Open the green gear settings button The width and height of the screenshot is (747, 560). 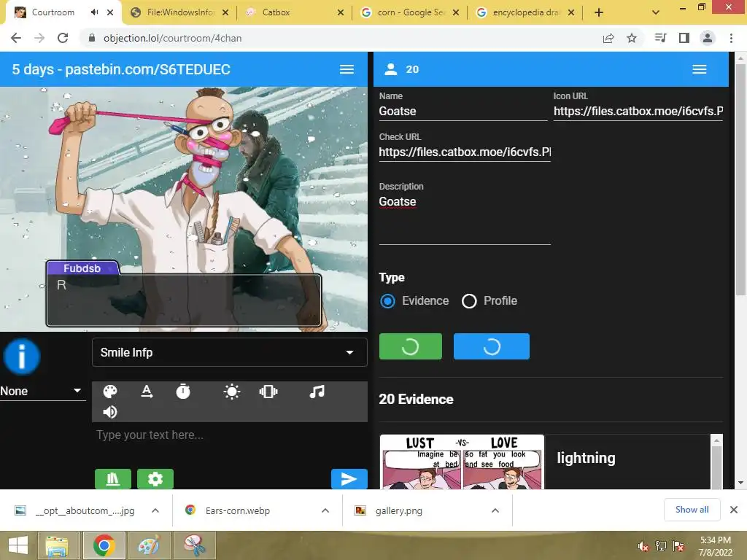pos(155,478)
